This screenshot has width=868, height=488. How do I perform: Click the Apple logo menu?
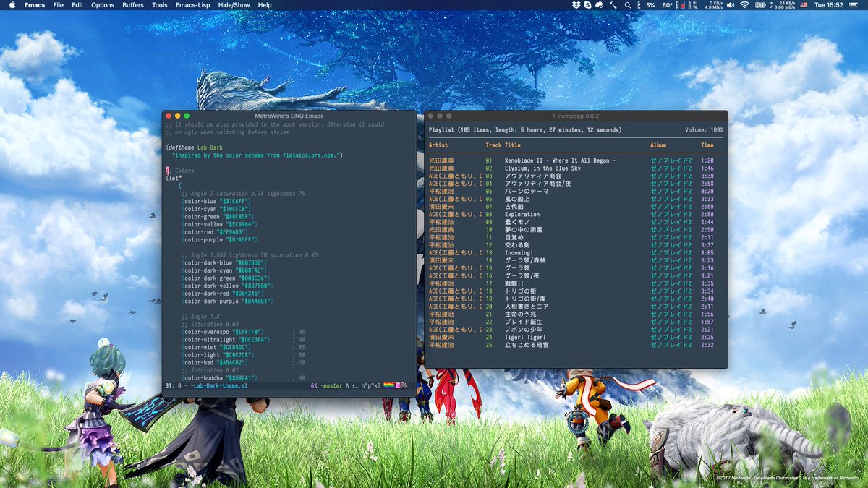click(9, 5)
